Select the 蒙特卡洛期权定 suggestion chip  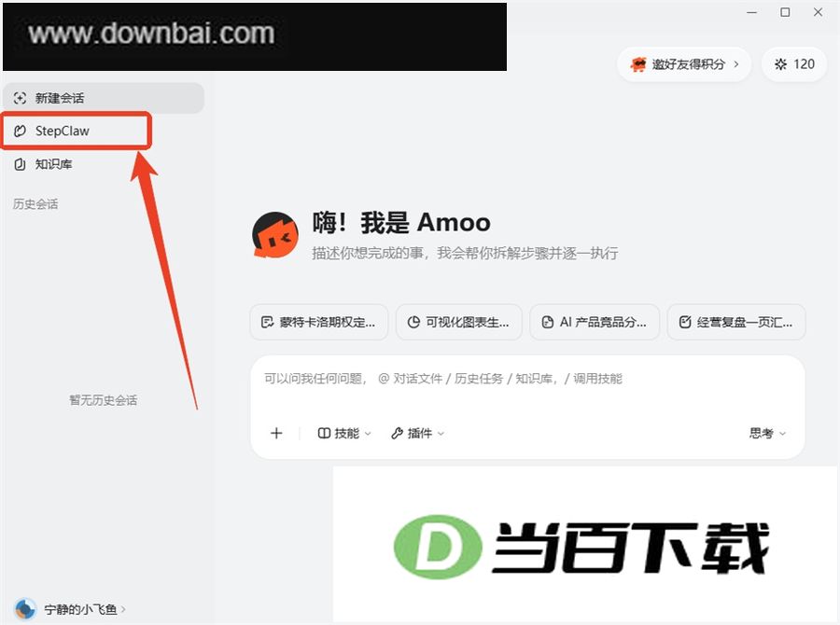click(x=319, y=322)
